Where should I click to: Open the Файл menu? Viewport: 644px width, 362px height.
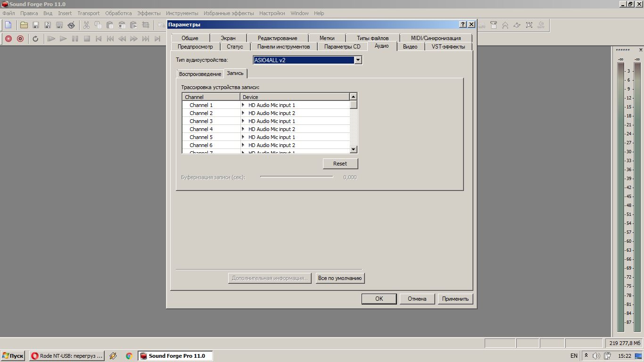tap(8, 13)
